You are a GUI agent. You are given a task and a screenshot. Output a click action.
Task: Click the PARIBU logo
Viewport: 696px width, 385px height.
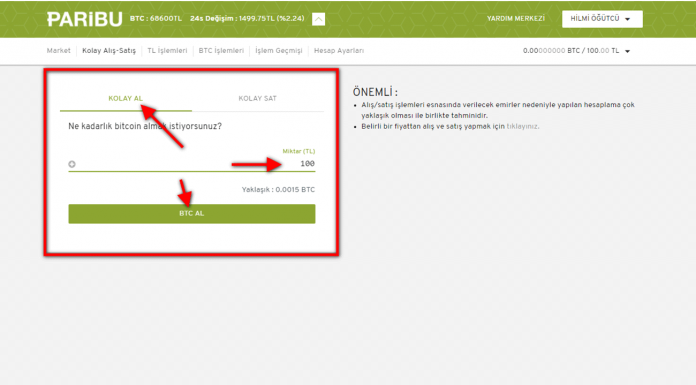click(x=84, y=19)
